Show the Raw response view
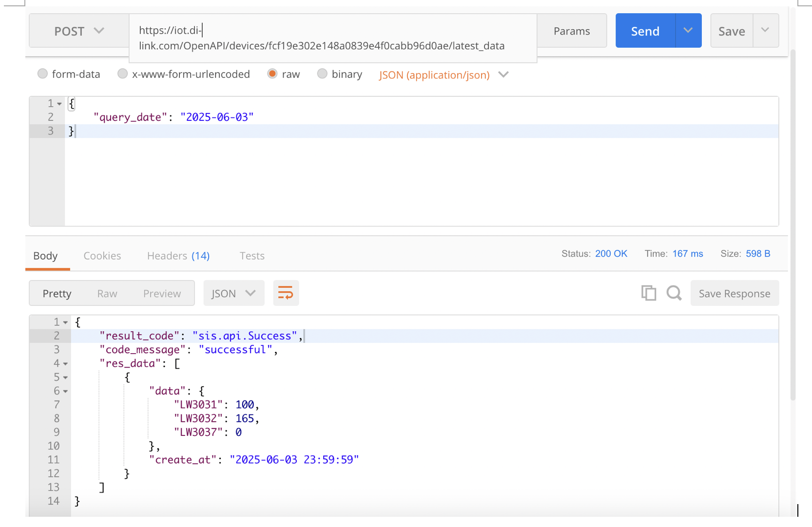The width and height of the screenshot is (812, 527). point(107,293)
